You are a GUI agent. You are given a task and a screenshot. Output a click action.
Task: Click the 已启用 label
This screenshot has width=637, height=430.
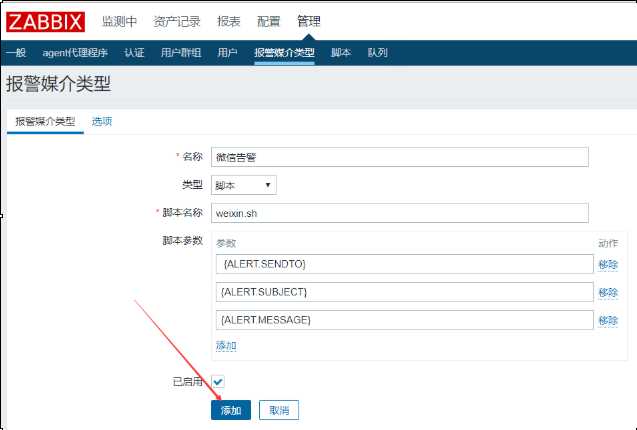coord(187,382)
